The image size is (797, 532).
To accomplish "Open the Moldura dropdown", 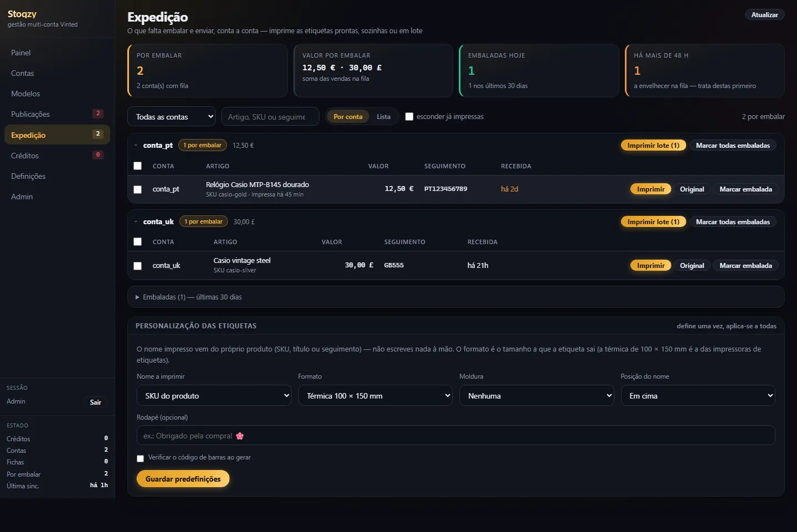I will tap(536, 395).
